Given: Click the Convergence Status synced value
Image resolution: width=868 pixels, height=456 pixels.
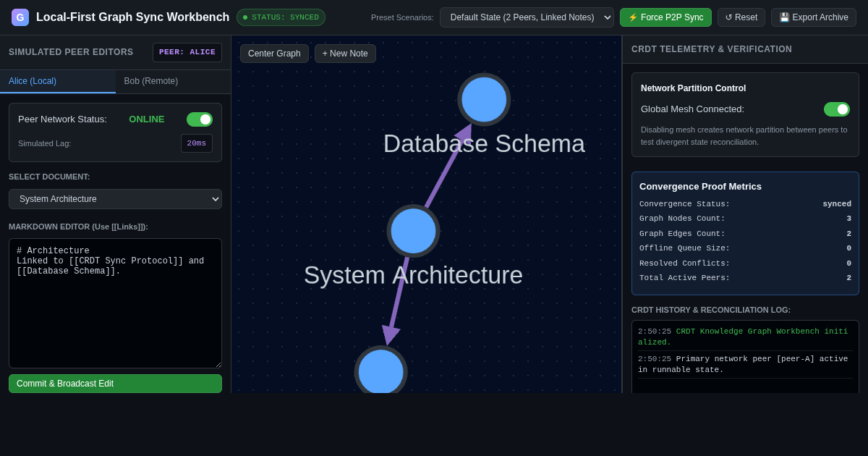Looking at the screenshot, I should tap(837, 204).
